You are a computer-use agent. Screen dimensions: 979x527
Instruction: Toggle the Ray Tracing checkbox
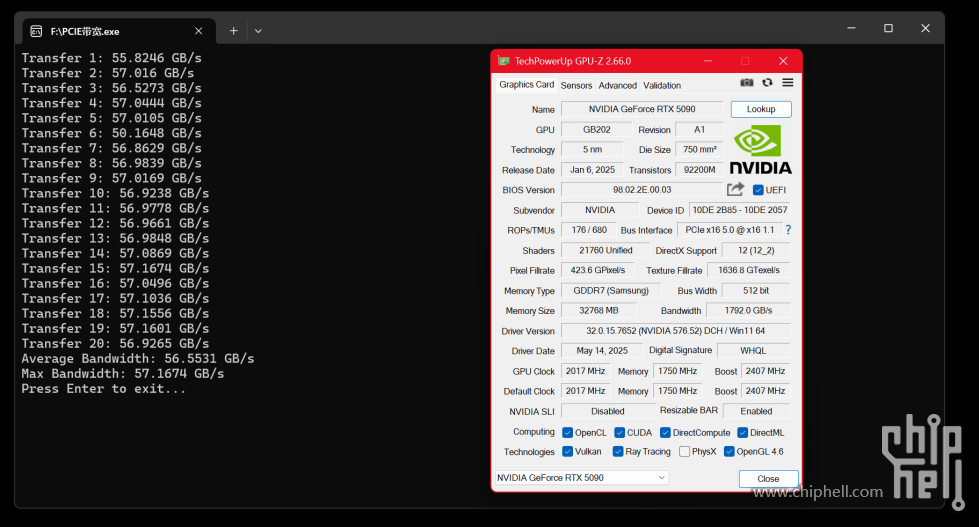618,451
